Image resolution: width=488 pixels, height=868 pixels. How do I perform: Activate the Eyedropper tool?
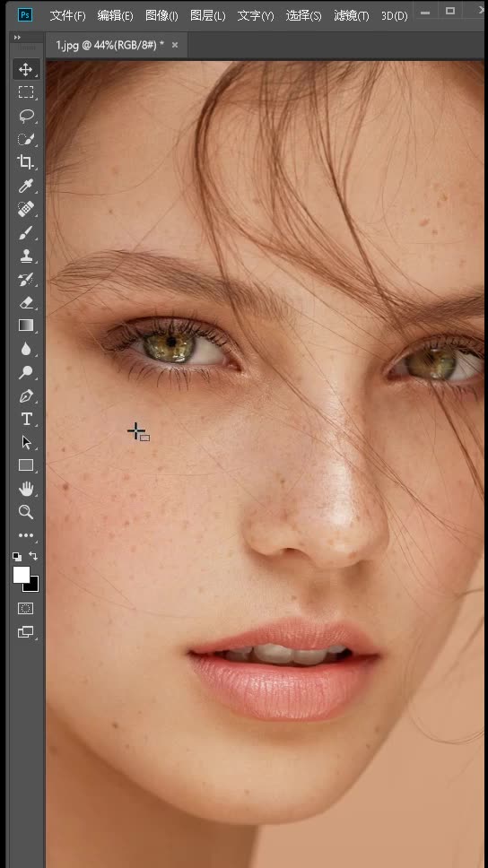click(25, 186)
